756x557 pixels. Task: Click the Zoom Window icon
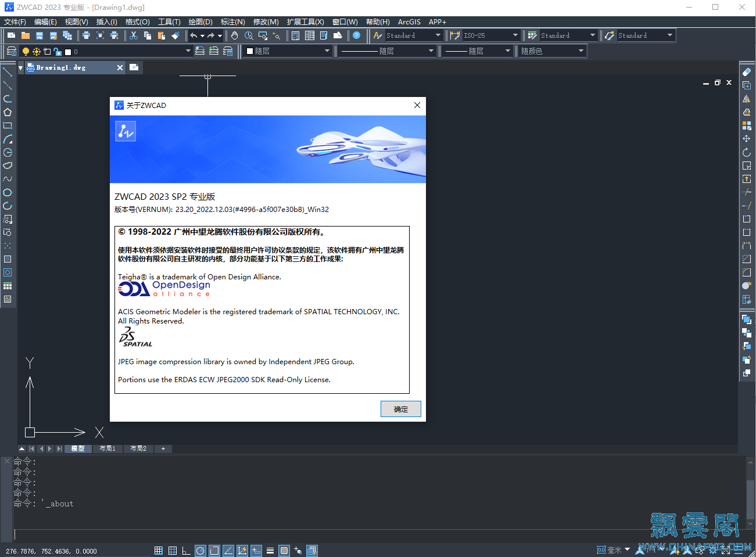coord(263,35)
